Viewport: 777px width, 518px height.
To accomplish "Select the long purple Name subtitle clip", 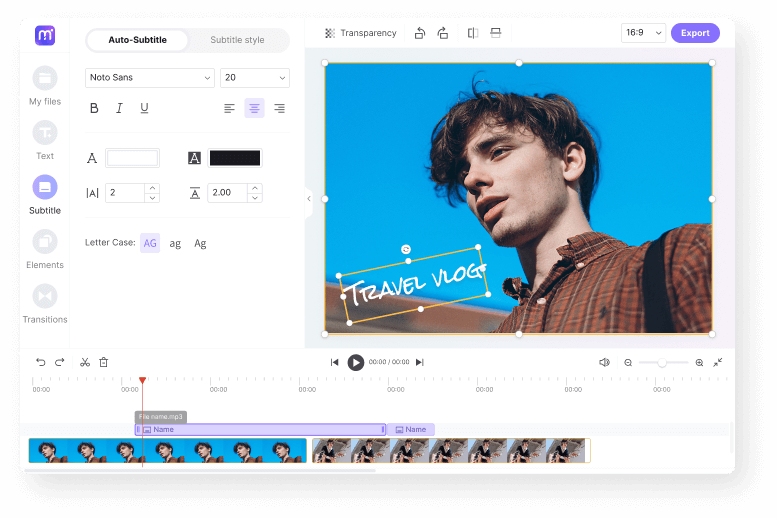I will coord(260,430).
